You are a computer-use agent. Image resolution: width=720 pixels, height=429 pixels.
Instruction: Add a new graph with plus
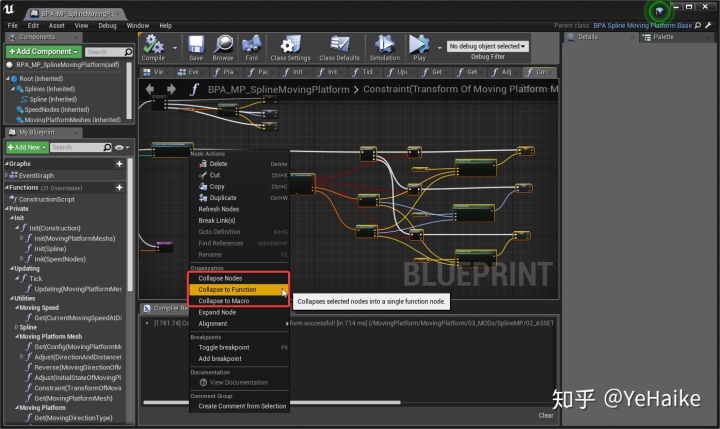click(x=119, y=164)
